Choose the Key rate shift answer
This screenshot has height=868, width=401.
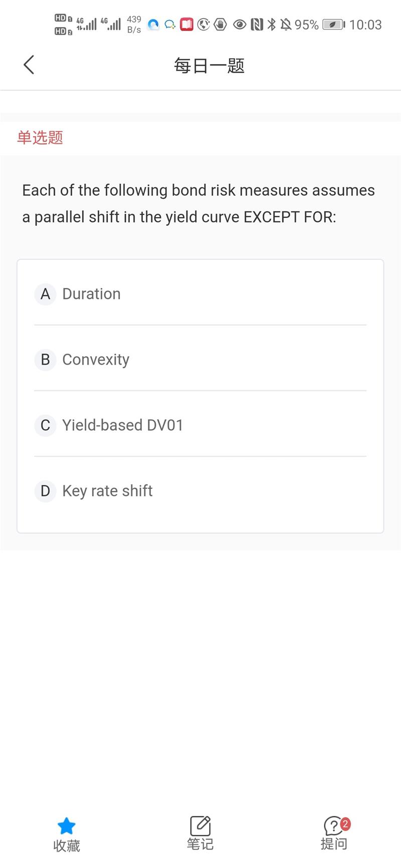[107, 491]
